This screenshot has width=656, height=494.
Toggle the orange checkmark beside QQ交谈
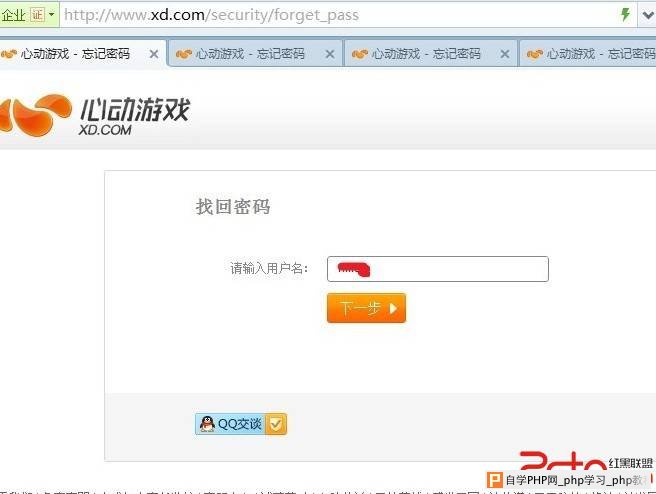(276, 424)
